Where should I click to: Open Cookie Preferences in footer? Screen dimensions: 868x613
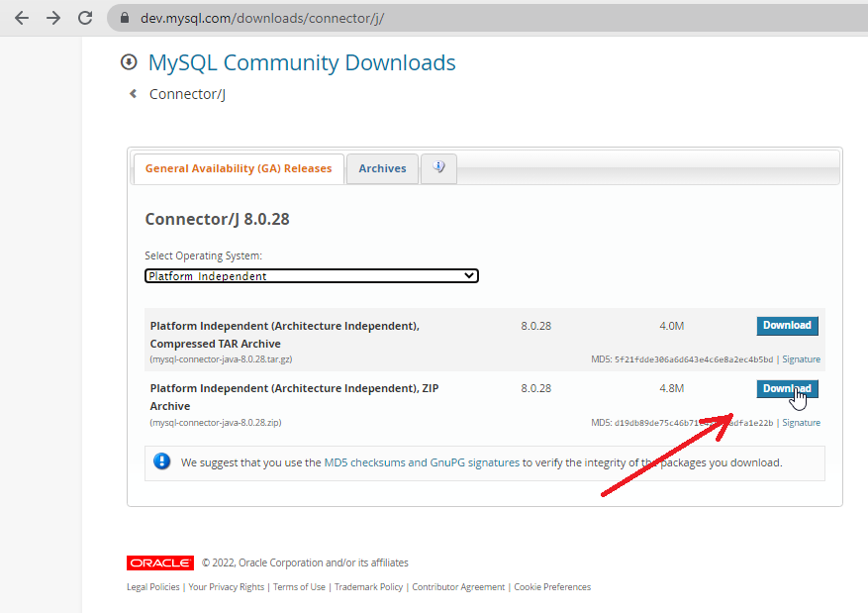point(552,587)
